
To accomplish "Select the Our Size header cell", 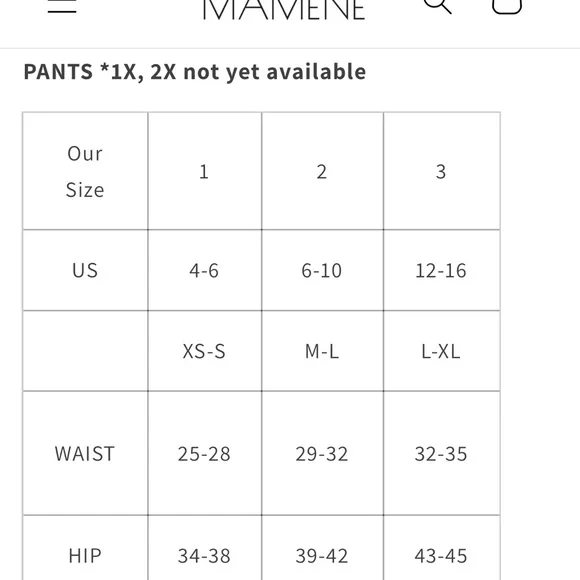I will point(85,171).
